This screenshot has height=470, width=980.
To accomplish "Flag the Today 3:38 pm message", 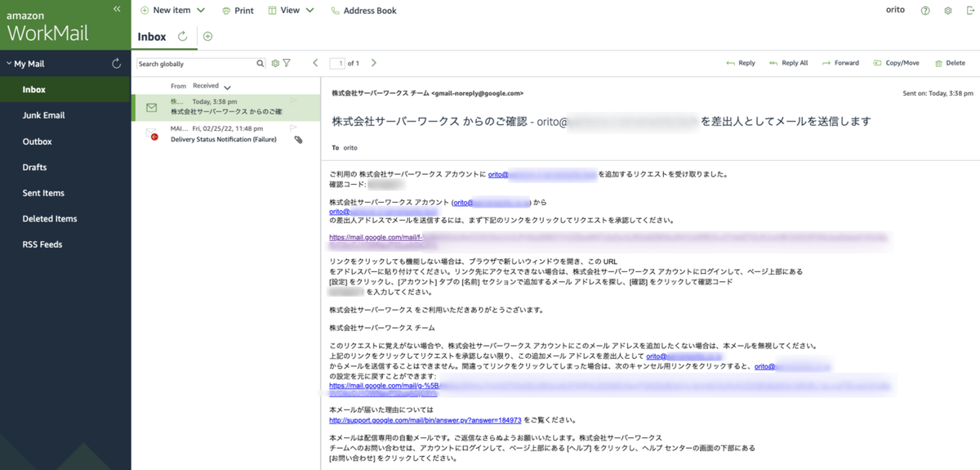I will pyautogui.click(x=293, y=101).
